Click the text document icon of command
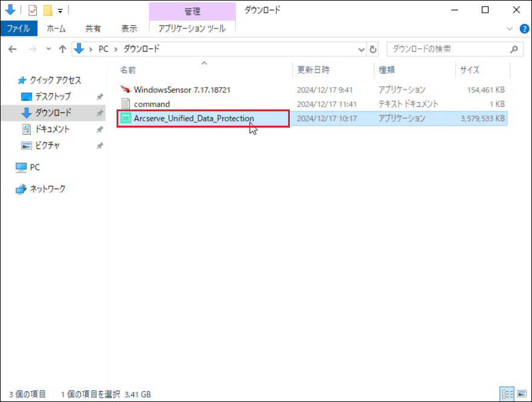 tap(126, 104)
